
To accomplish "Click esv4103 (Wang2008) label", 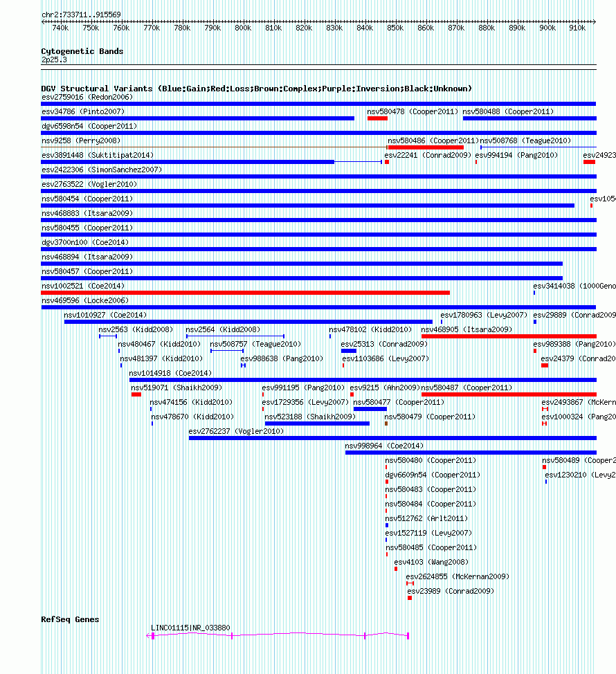I will click(431, 562).
